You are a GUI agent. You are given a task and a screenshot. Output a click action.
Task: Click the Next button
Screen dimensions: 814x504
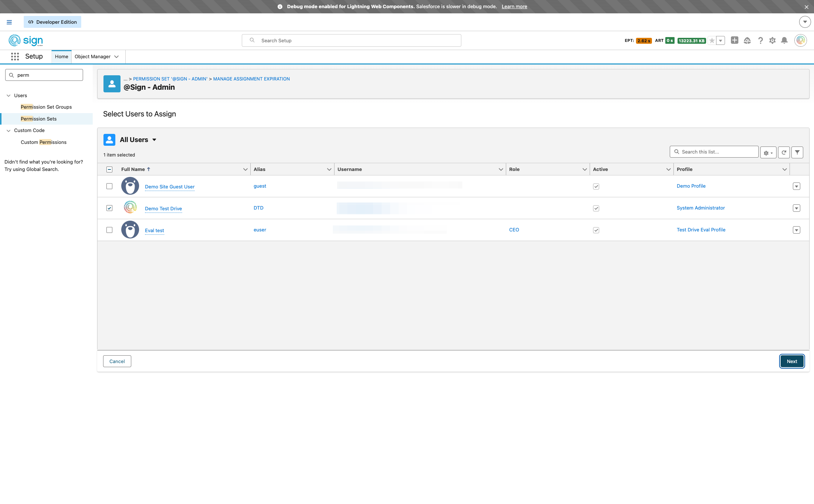point(791,361)
